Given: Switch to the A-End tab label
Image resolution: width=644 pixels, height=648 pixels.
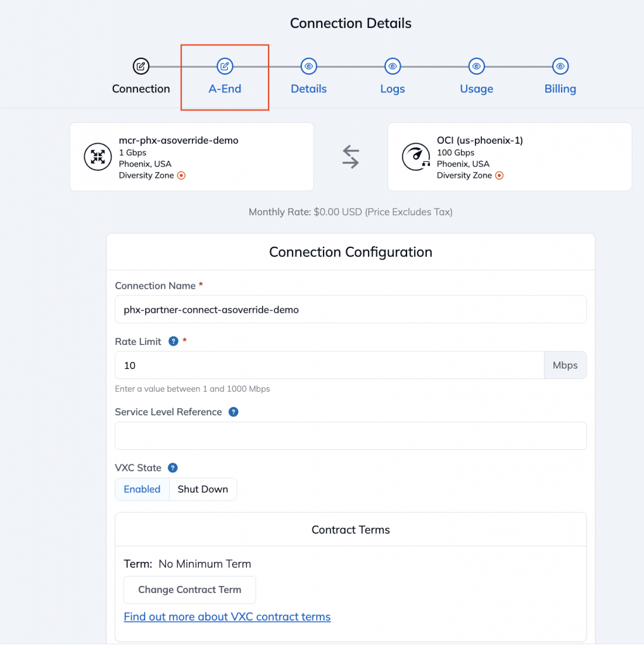Looking at the screenshot, I should click(225, 89).
